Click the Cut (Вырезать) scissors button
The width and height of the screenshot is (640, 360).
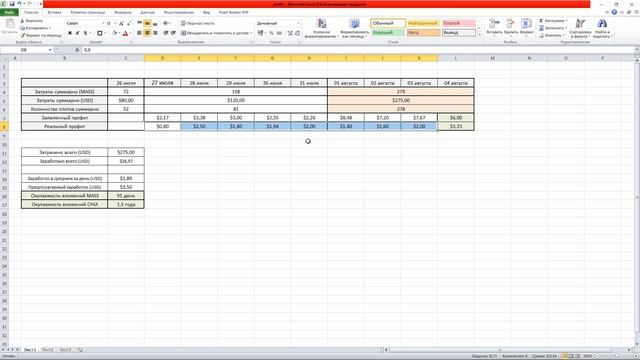[x=31, y=21]
